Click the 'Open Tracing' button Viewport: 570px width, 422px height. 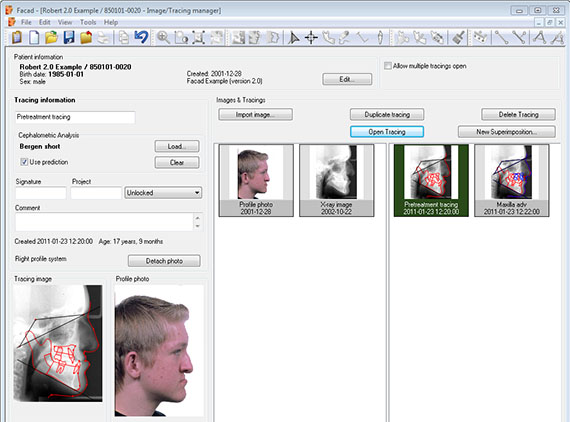[387, 132]
